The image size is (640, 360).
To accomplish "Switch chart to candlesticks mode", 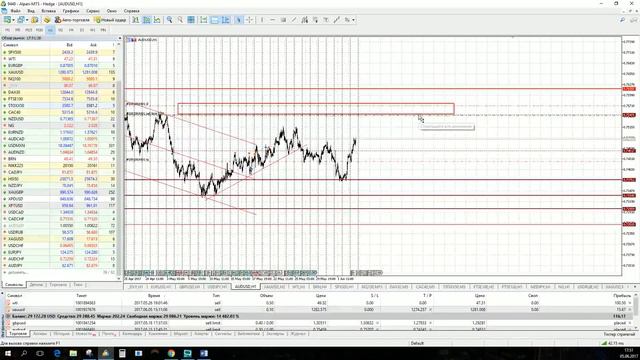I will point(146,20).
